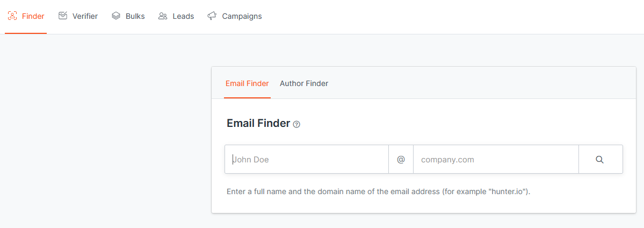644x228 pixels.
Task: Switch to the Author Finder tab
Action: (x=304, y=83)
